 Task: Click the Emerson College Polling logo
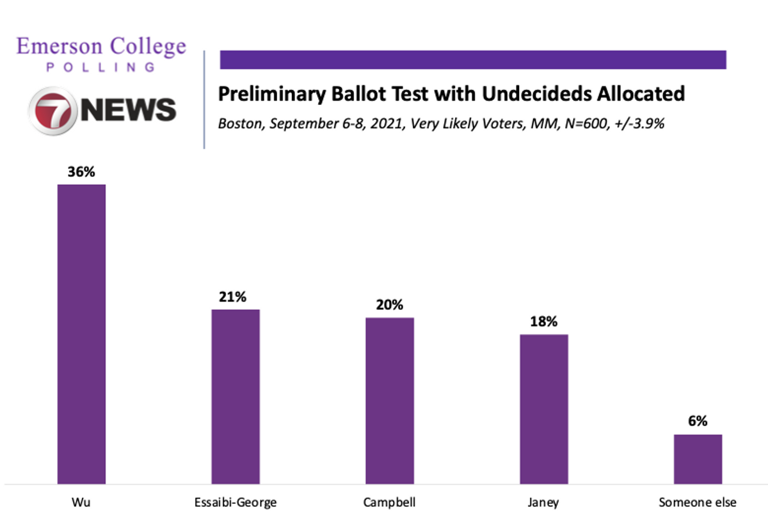click(101, 54)
